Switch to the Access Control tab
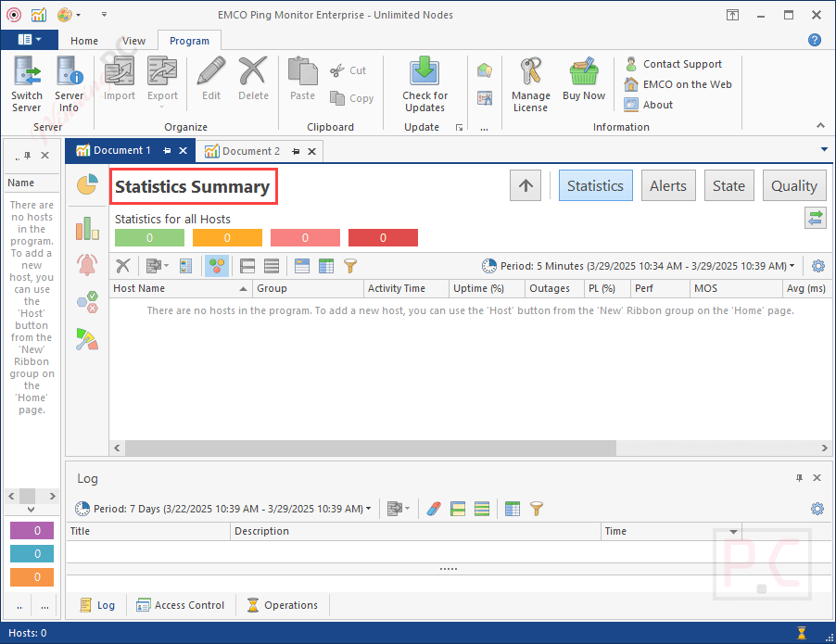836x644 pixels. pyautogui.click(x=180, y=605)
